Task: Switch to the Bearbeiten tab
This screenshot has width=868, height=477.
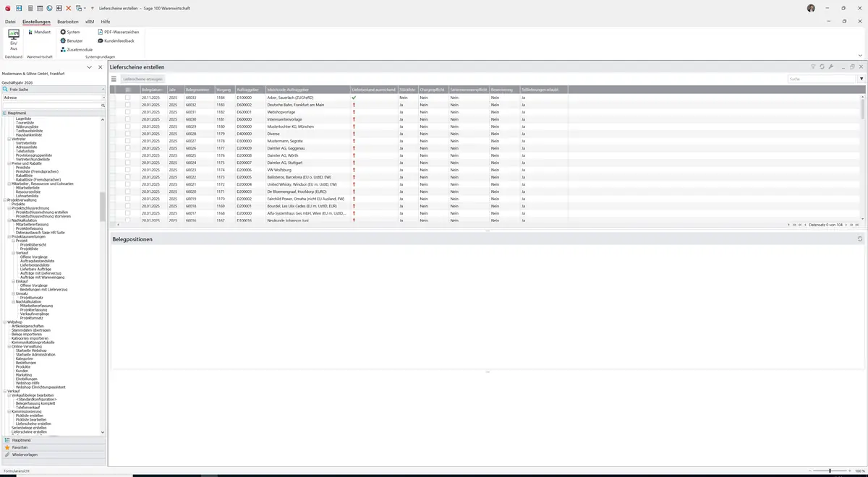Action: click(68, 22)
